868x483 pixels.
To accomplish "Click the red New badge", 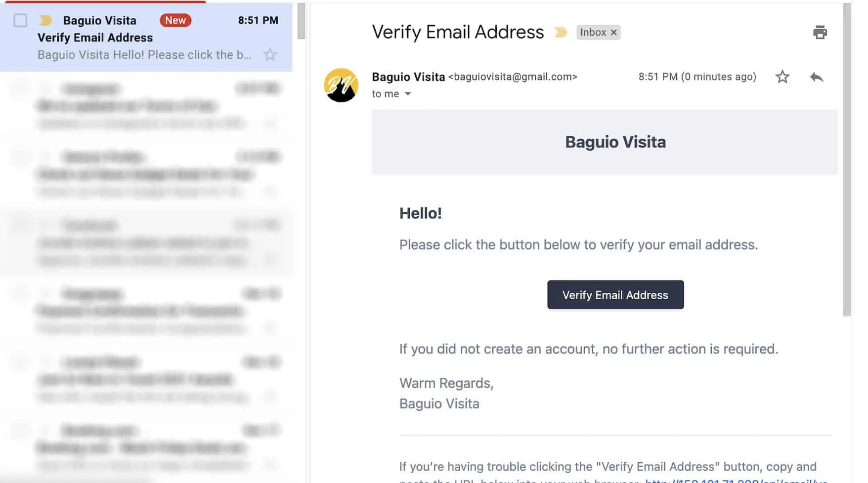I will coord(175,20).
